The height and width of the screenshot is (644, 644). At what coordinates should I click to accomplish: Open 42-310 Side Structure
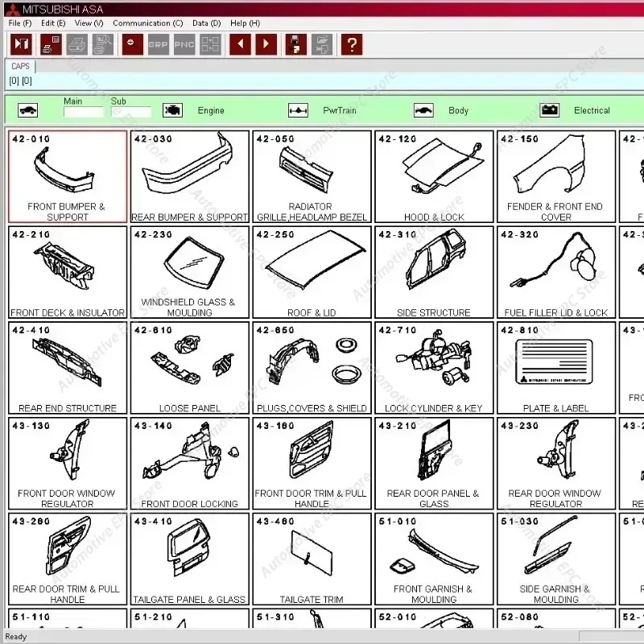(434, 272)
